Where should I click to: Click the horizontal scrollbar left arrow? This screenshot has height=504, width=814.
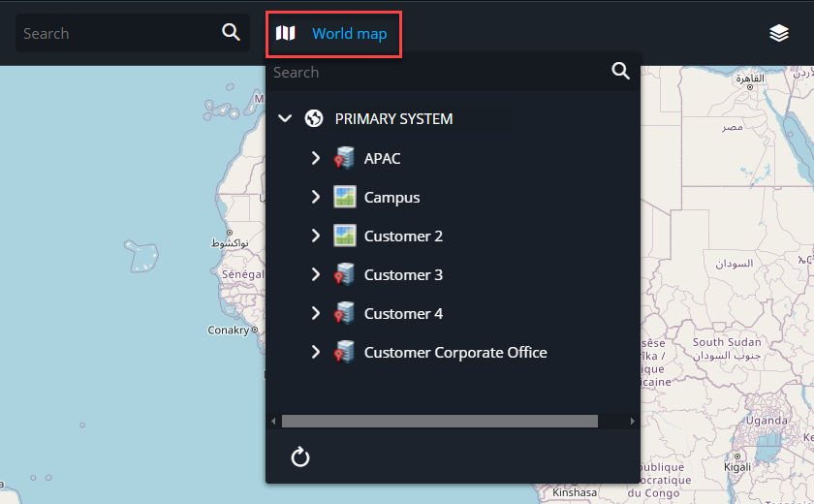(273, 421)
